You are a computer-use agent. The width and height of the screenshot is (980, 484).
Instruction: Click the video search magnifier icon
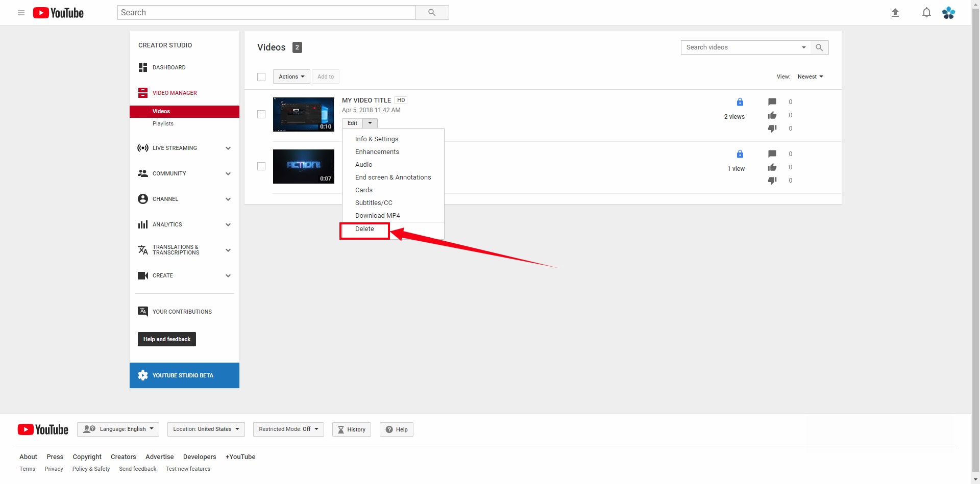[x=819, y=47]
